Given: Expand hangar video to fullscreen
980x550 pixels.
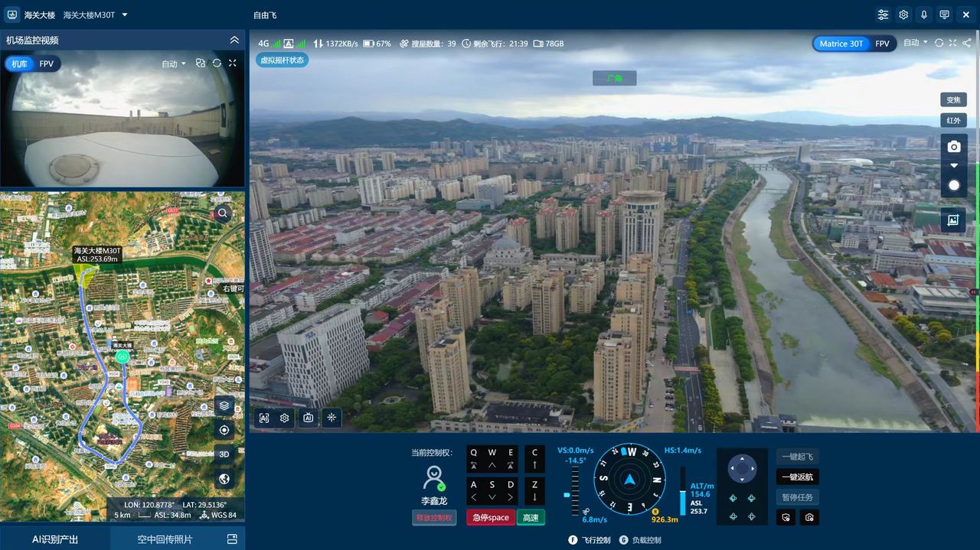Looking at the screenshot, I should 233,63.
